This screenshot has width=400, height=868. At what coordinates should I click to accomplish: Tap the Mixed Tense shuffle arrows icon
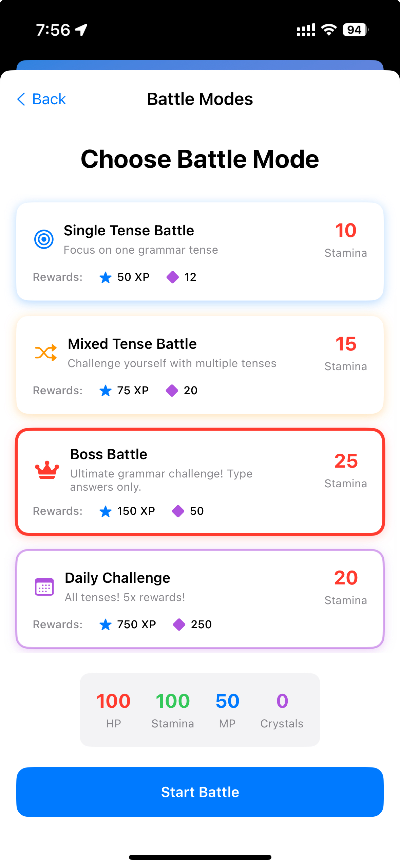point(46,352)
